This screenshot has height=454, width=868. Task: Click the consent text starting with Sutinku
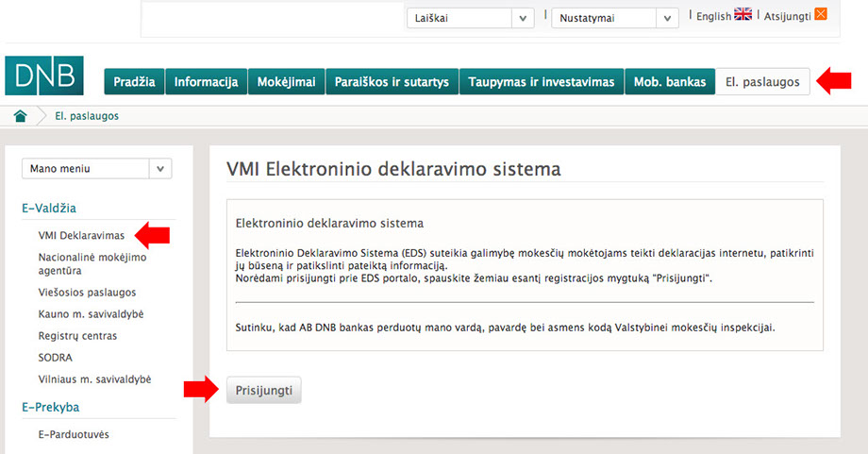tap(505, 328)
